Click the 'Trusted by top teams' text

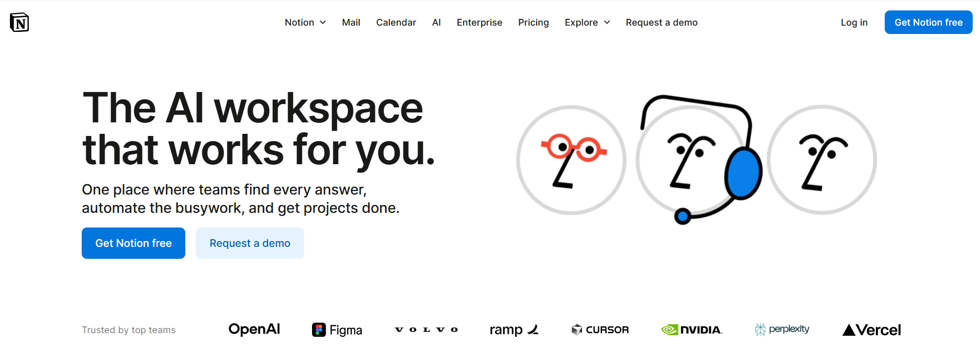pyautogui.click(x=129, y=330)
